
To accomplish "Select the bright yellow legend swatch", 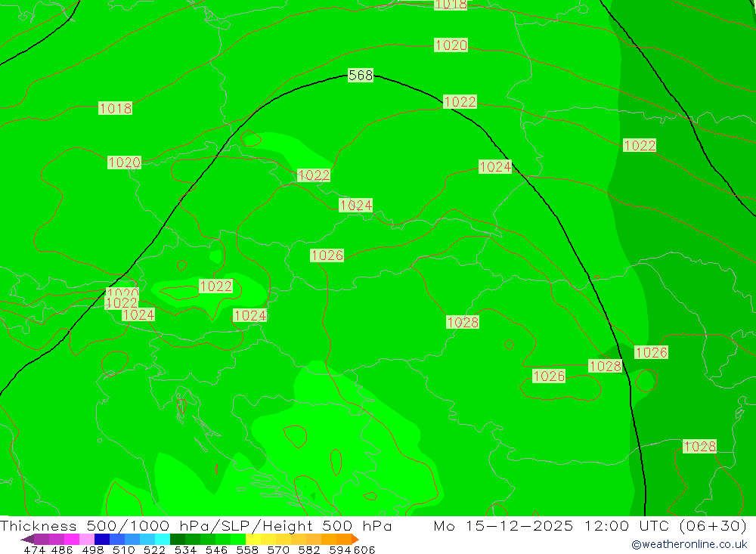I will click(253, 539).
